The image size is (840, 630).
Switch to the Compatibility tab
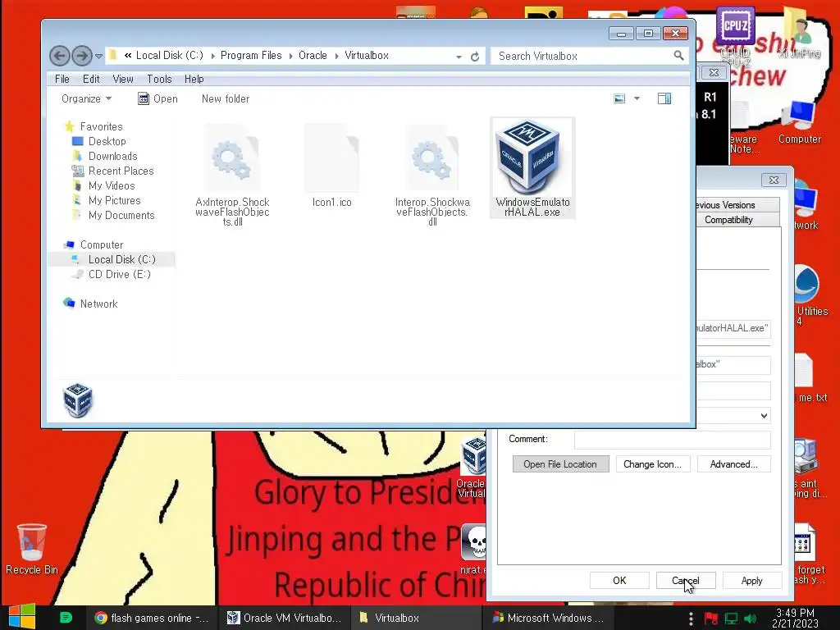[x=737, y=220]
